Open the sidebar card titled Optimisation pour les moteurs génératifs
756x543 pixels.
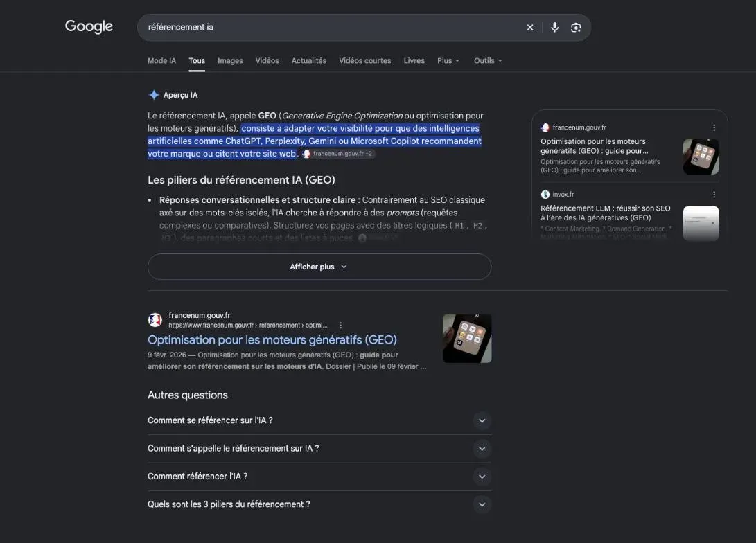(594, 146)
